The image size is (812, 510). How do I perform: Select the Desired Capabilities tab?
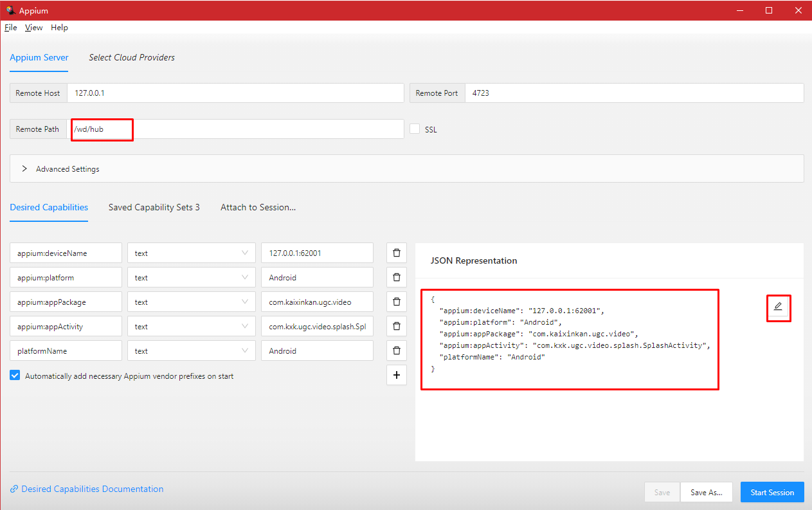pos(49,207)
